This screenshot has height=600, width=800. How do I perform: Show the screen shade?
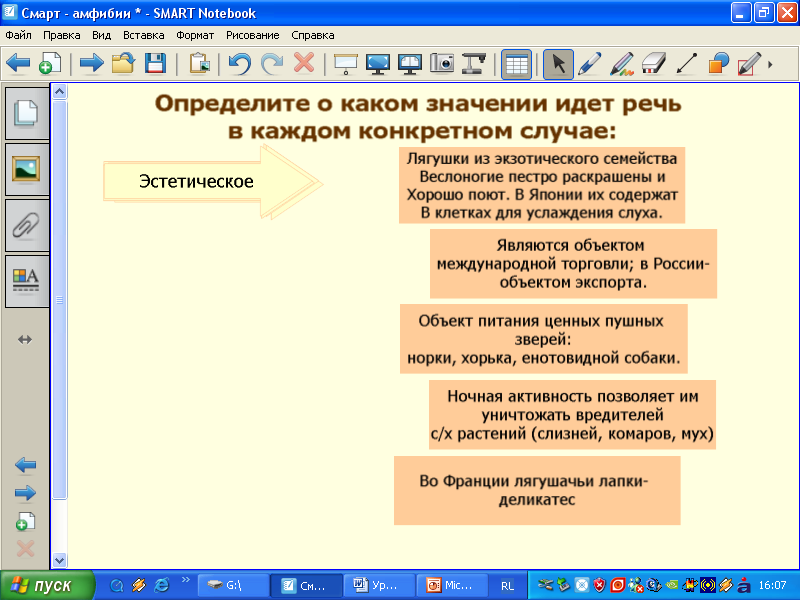[345, 64]
